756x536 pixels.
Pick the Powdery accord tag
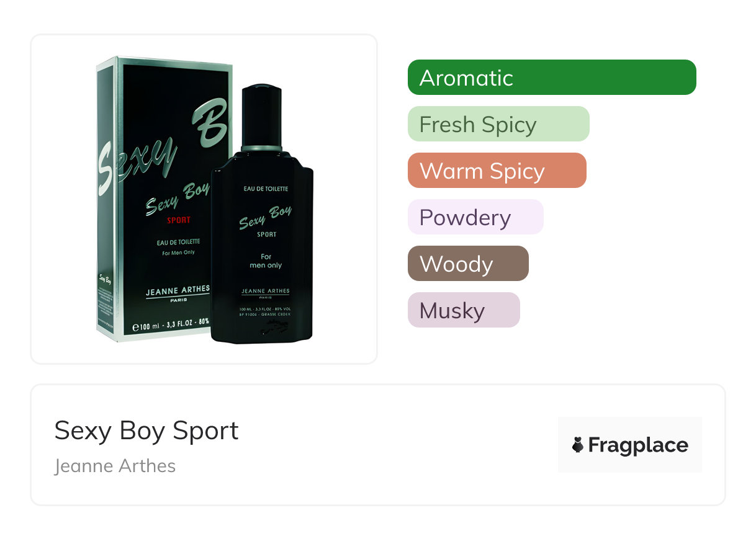475,217
